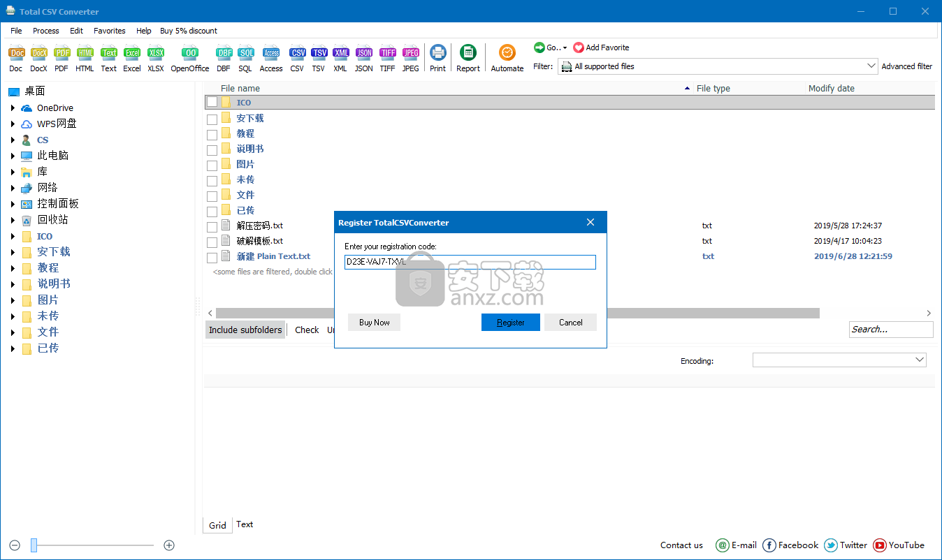Check the 解压密码.txt file checkbox
This screenshot has height=560, width=942.
(x=212, y=227)
